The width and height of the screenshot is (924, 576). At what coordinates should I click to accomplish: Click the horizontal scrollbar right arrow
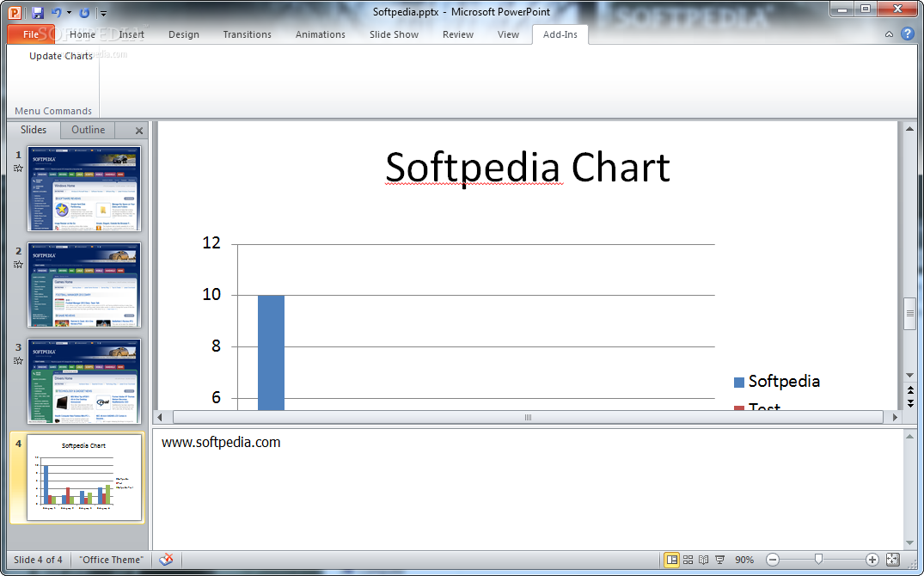coord(895,417)
